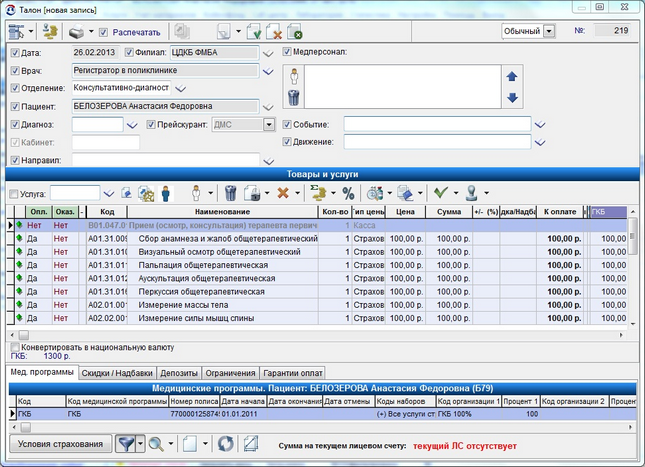Select row Измерение массы тела
645x467 pixels.
click(x=317, y=305)
